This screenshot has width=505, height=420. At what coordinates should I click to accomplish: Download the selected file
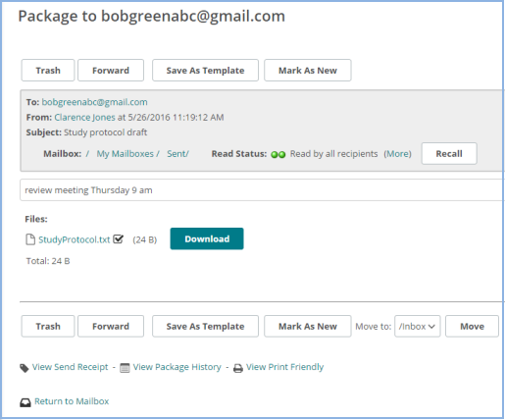[x=207, y=238]
